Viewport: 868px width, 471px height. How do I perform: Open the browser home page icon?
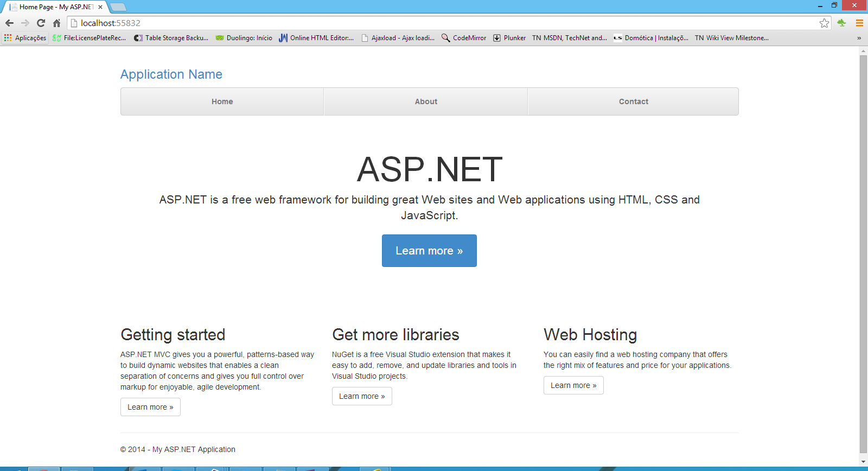coord(56,23)
